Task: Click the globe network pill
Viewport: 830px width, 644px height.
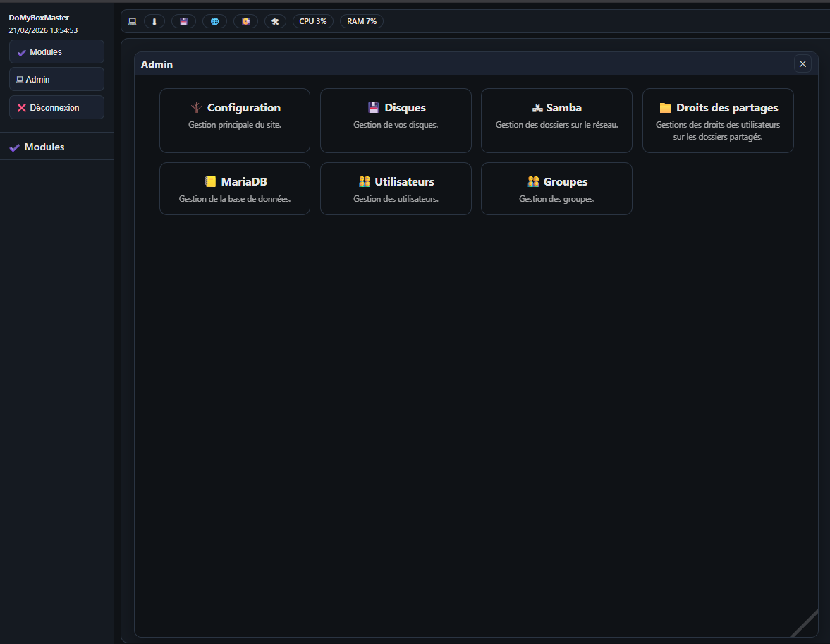Action: coord(214,22)
